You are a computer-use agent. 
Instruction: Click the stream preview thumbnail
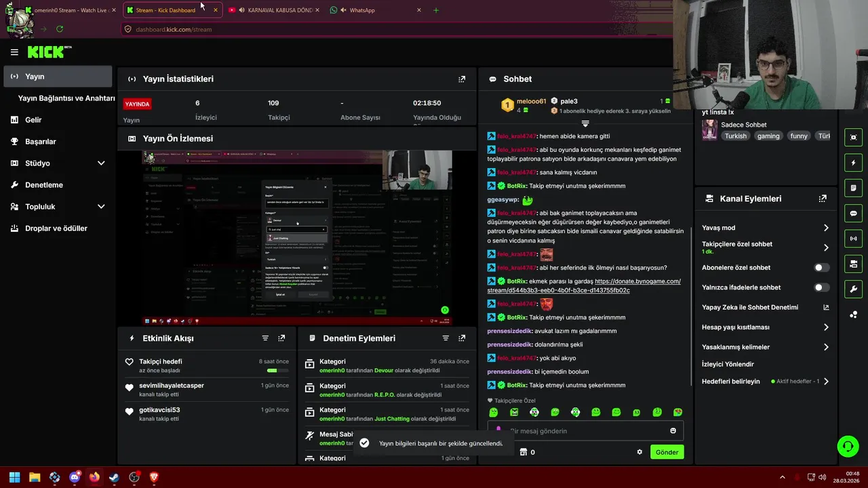click(296, 237)
